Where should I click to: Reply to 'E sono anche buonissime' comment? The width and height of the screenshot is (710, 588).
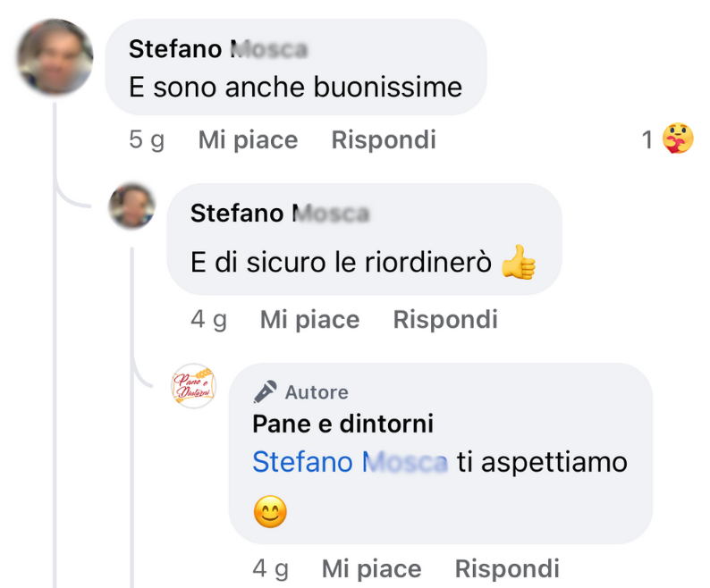coord(384,140)
